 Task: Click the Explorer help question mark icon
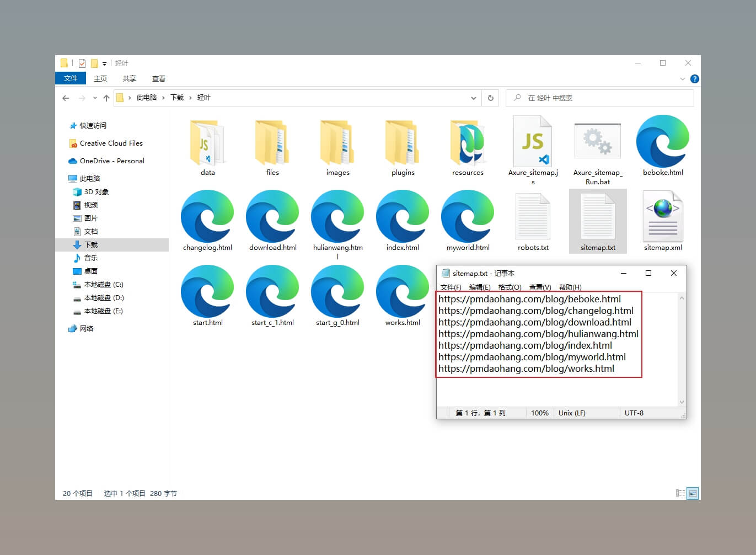click(x=694, y=79)
